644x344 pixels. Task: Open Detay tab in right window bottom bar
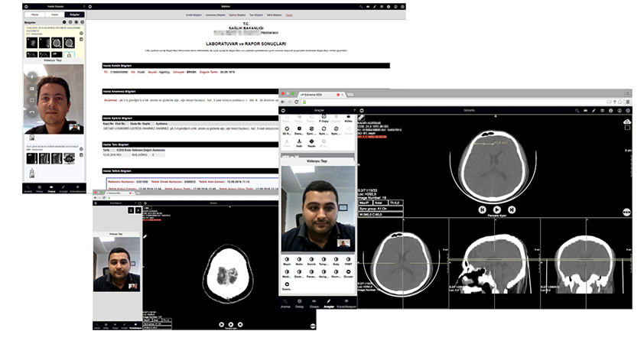tap(299, 303)
